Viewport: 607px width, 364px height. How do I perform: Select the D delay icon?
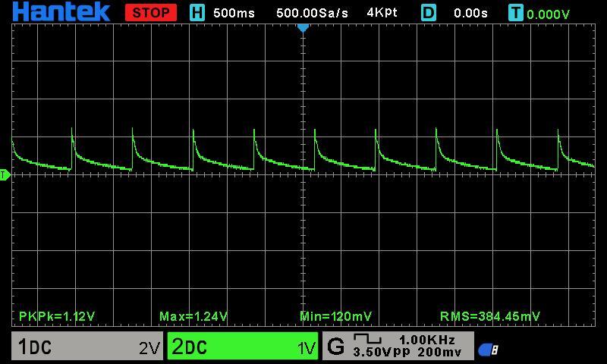pos(429,13)
